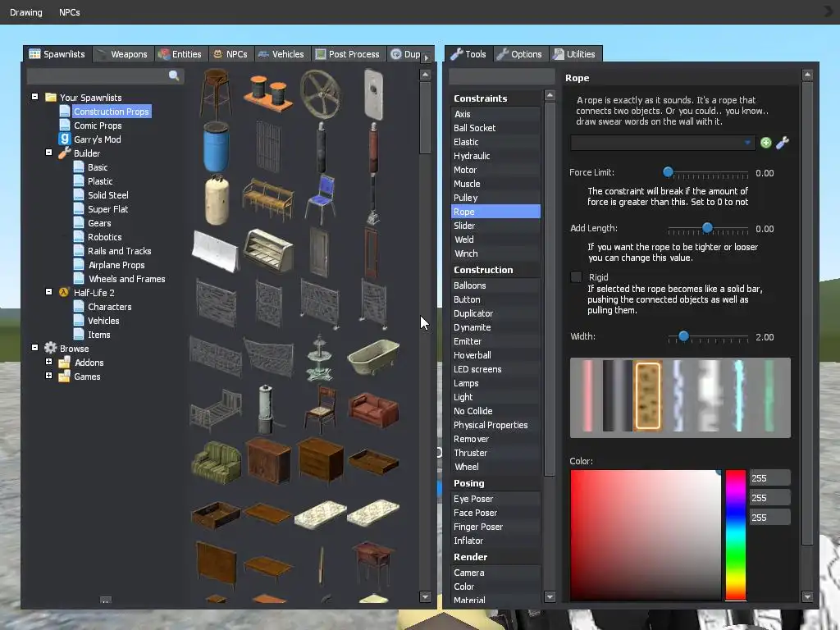Spawn the wooden dresser prop

[321, 461]
